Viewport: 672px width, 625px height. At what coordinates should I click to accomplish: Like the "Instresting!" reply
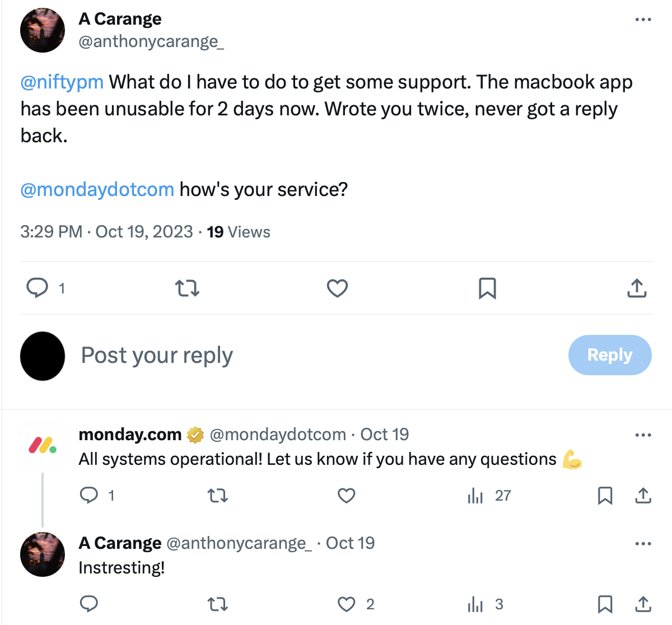pos(347,604)
